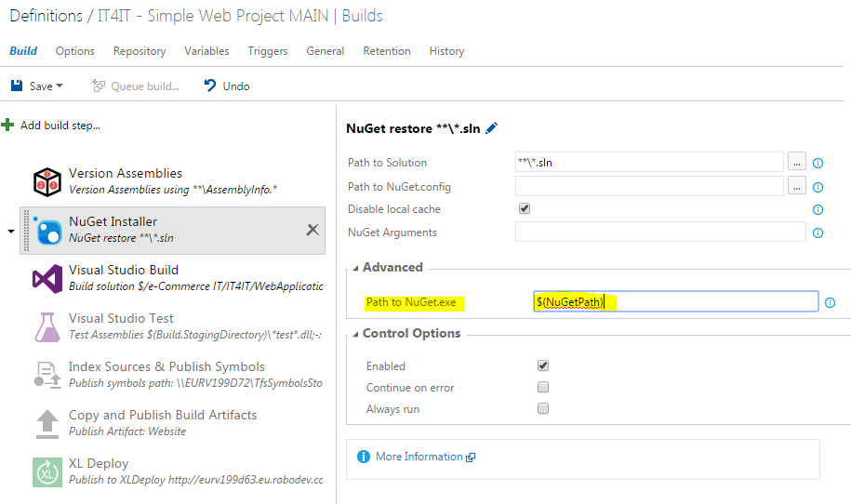Select Copy and Publish Build Artifacts title
The image size is (851, 504).
click(x=163, y=415)
